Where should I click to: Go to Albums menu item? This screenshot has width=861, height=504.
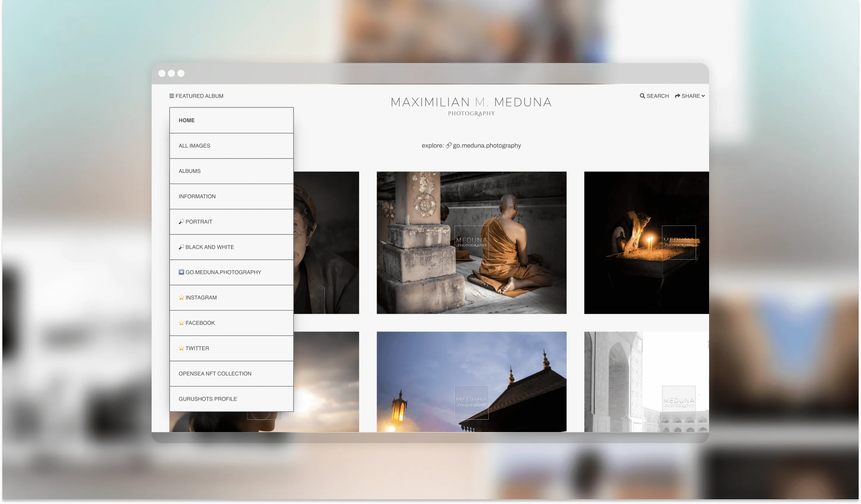pos(231,171)
